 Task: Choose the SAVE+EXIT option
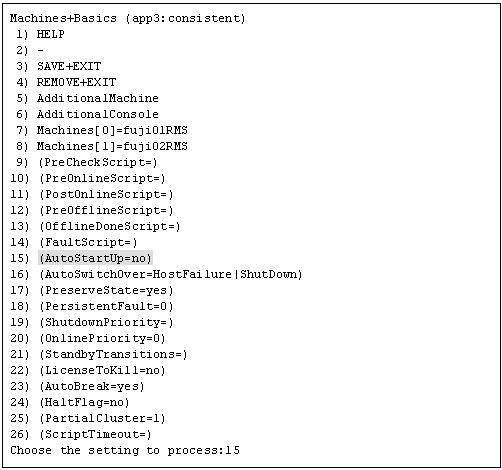click(x=69, y=66)
